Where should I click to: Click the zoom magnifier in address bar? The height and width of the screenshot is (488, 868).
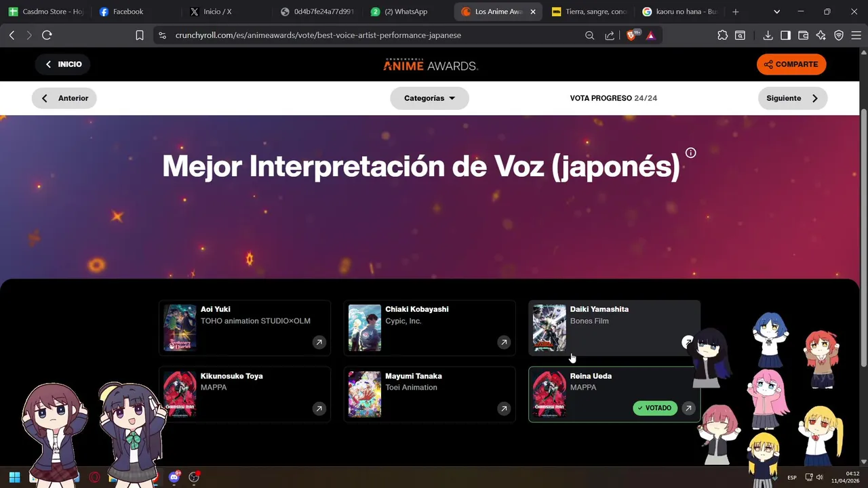click(x=589, y=35)
